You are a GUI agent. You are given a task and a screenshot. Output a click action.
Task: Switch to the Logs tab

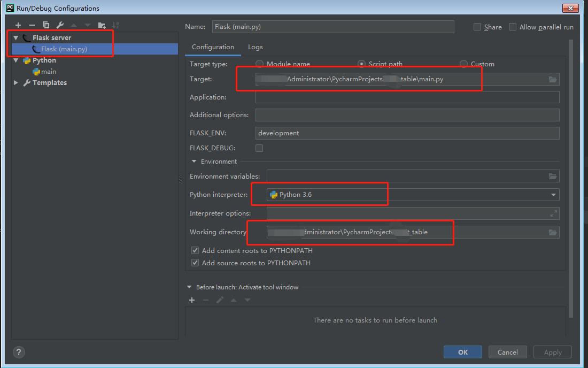click(x=255, y=47)
